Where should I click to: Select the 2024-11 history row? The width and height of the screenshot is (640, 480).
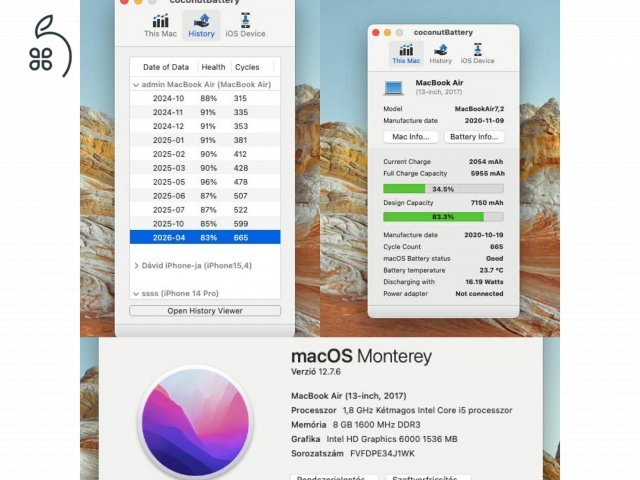205,112
